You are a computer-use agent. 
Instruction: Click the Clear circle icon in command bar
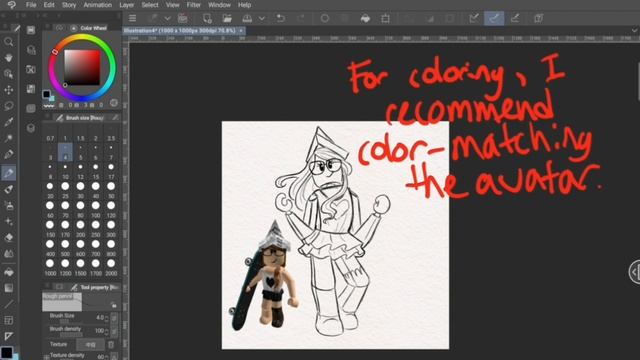coord(325,18)
